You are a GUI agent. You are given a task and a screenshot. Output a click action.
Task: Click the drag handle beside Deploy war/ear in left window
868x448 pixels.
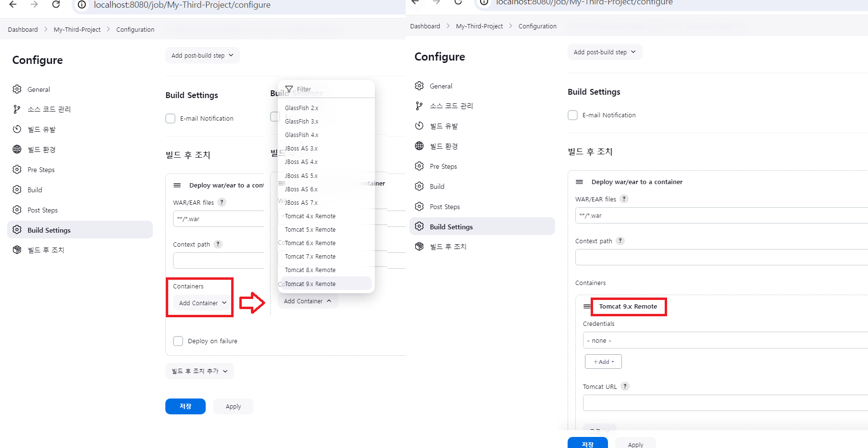click(x=177, y=185)
